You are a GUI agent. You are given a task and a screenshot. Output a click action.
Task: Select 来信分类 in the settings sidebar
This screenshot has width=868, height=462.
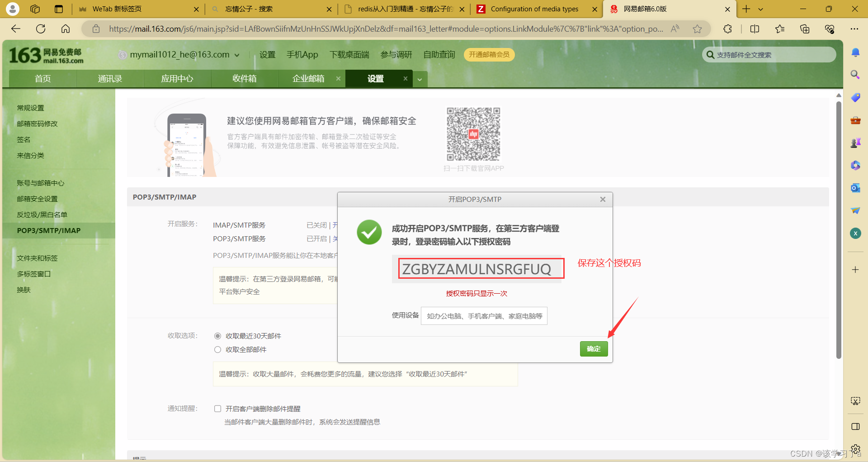click(30, 155)
